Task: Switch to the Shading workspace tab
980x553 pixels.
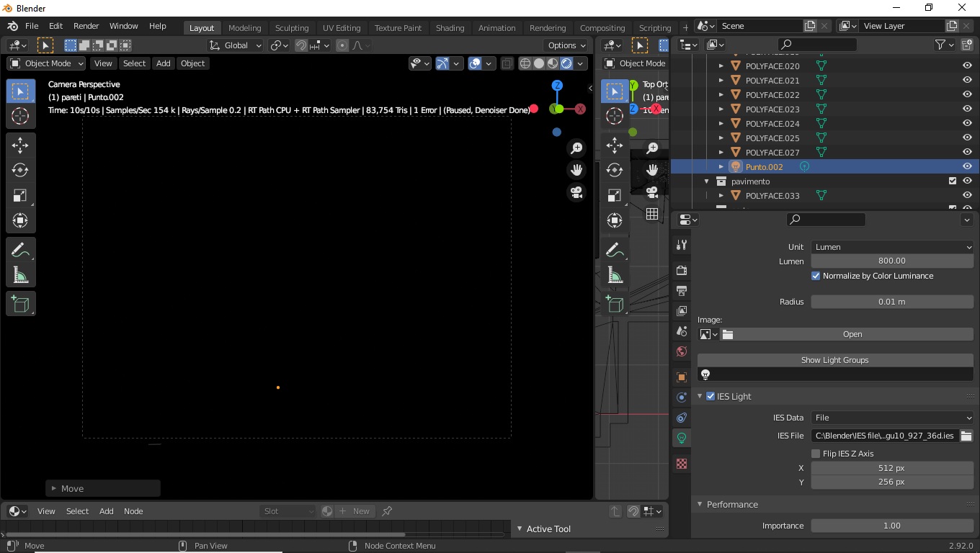Action: point(450,28)
